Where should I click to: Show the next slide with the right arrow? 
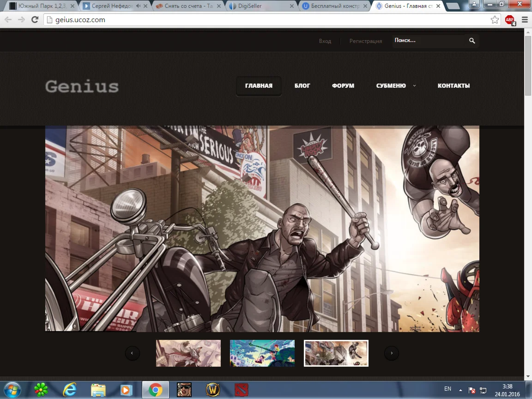tap(392, 353)
